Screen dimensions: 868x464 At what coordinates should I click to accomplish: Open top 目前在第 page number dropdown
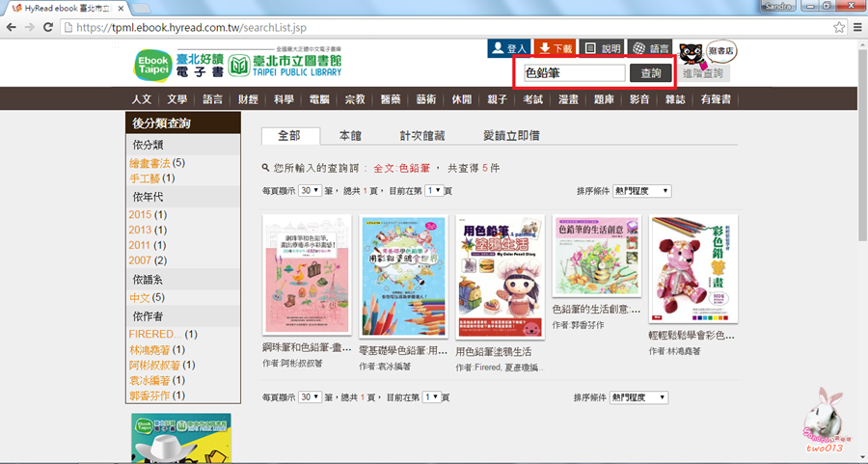[433, 192]
